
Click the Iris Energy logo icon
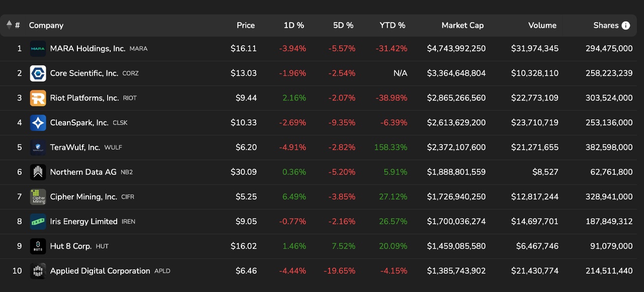click(38, 222)
